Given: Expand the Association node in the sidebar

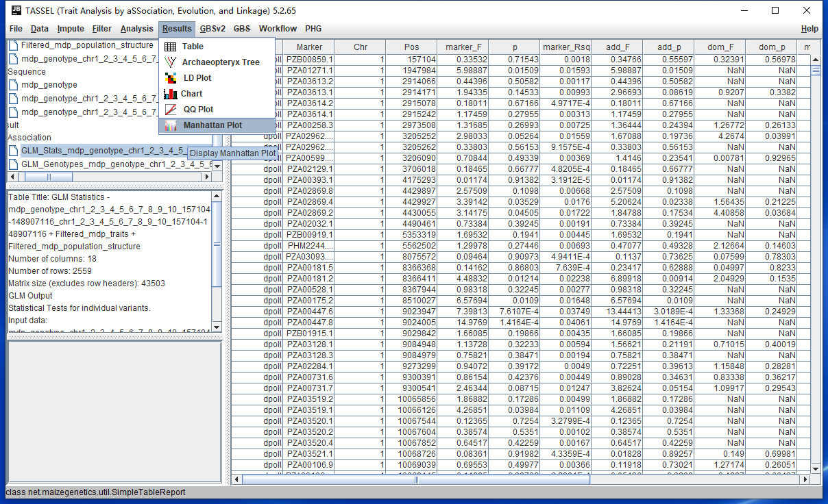Looking at the screenshot, I should [29, 137].
